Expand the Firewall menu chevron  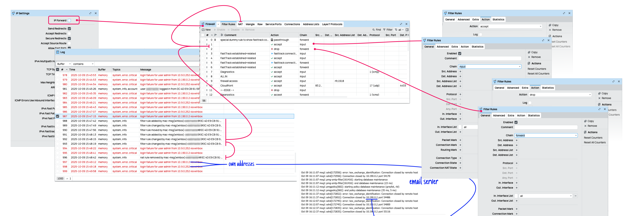218,24
